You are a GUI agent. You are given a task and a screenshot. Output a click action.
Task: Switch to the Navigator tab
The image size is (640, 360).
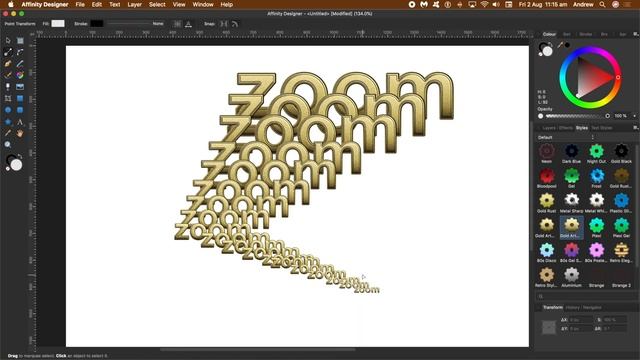[x=592, y=307]
